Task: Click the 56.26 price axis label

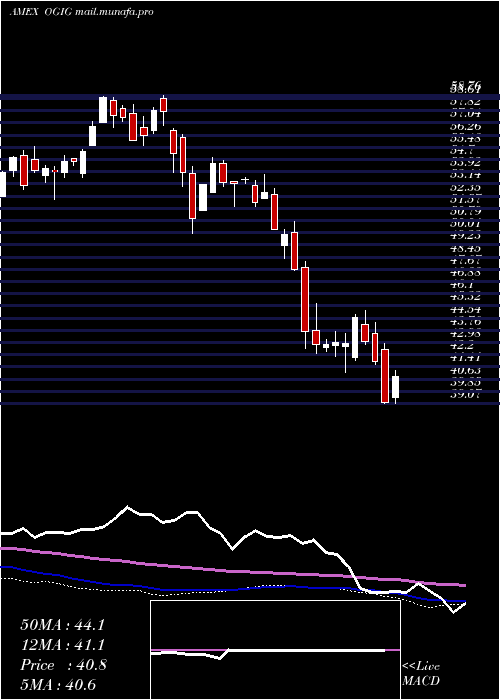Action: 465,127
